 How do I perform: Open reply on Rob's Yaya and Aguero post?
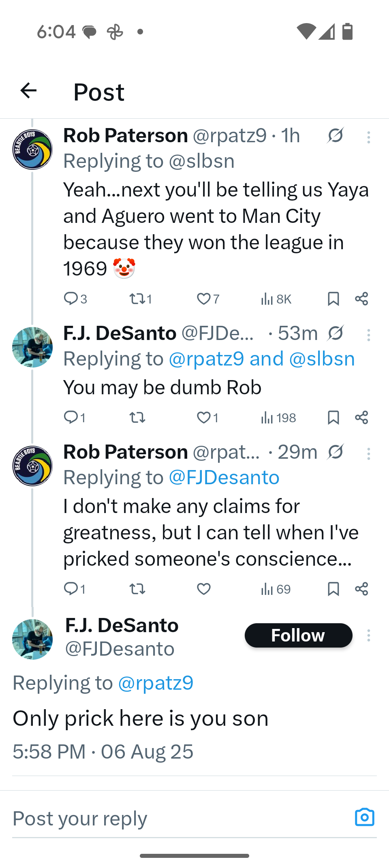tap(71, 299)
